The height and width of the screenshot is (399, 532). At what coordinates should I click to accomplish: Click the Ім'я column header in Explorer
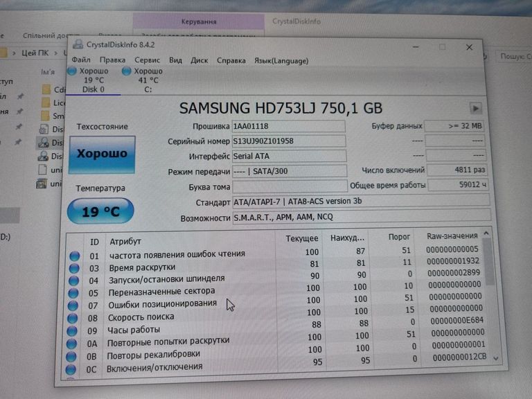(48, 72)
